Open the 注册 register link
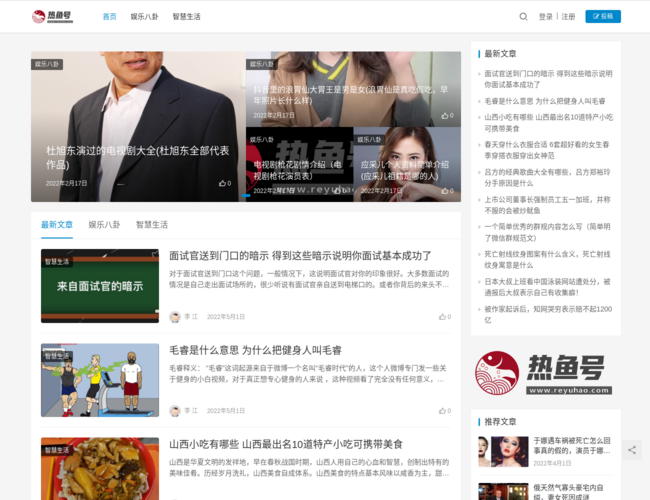 click(568, 17)
